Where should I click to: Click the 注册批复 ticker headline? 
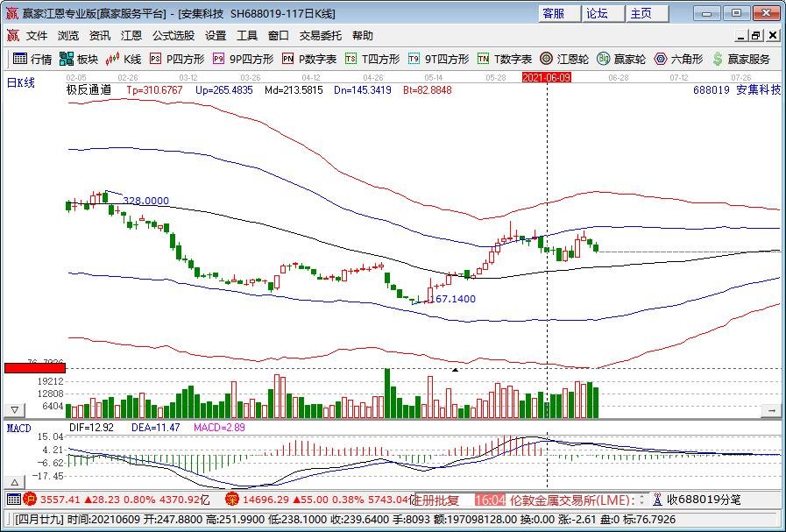(x=437, y=500)
